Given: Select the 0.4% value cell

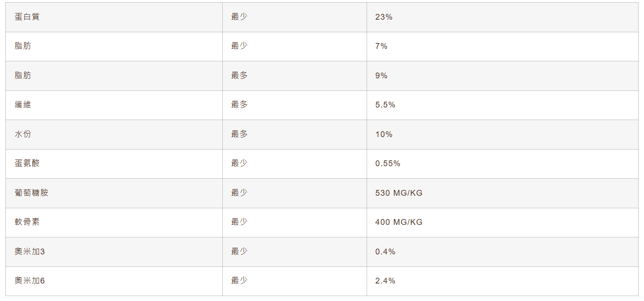Looking at the screenshot, I should [x=385, y=252].
